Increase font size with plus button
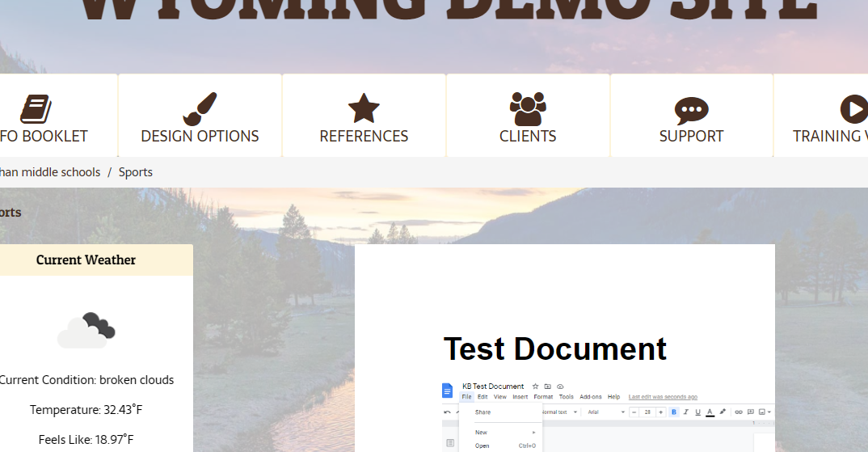The image size is (868, 452). 660,412
